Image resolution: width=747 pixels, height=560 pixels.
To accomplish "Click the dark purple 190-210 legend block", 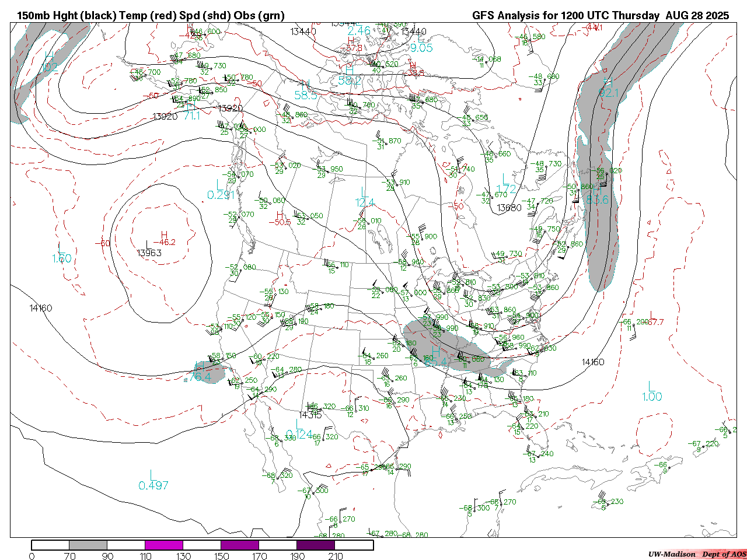I will pyautogui.click(x=316, y=545).
